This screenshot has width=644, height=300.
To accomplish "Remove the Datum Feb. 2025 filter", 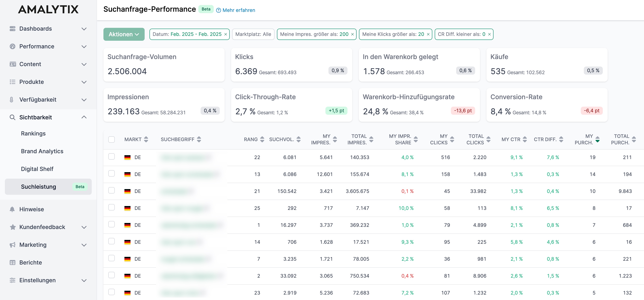I will coord(225,34).
